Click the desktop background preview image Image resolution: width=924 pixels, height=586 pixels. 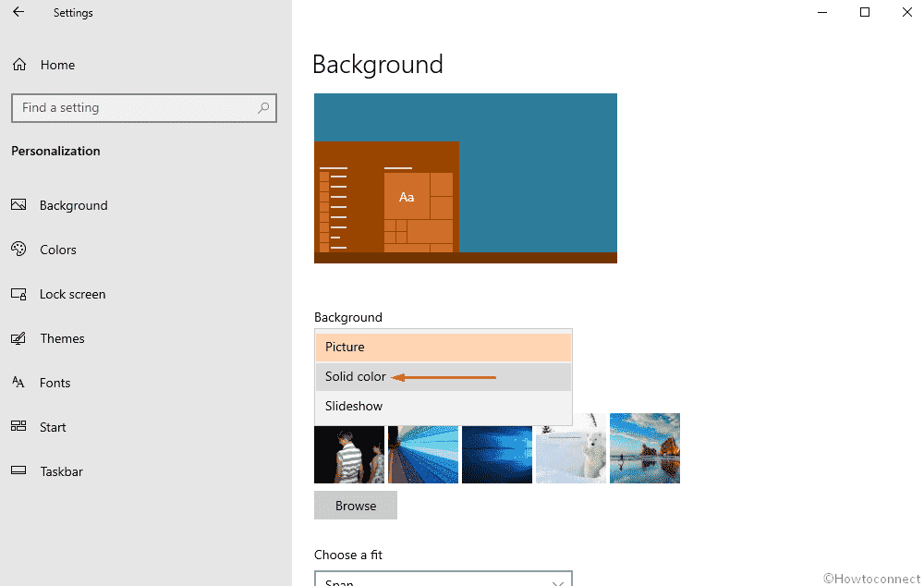[466, 178]
